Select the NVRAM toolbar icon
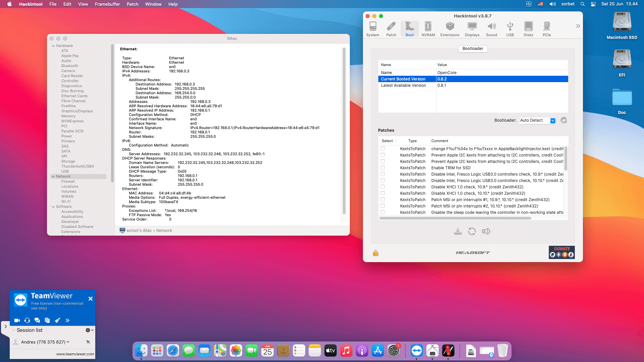 428,29
